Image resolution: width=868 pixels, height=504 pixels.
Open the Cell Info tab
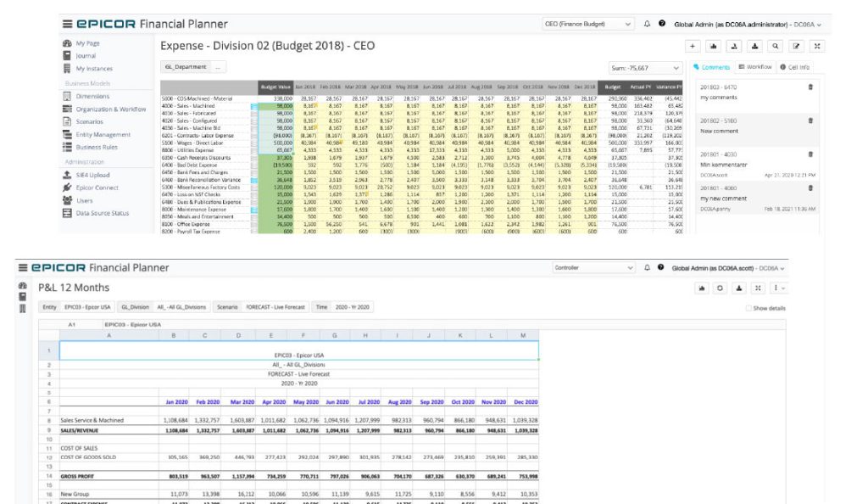(797, 68)
